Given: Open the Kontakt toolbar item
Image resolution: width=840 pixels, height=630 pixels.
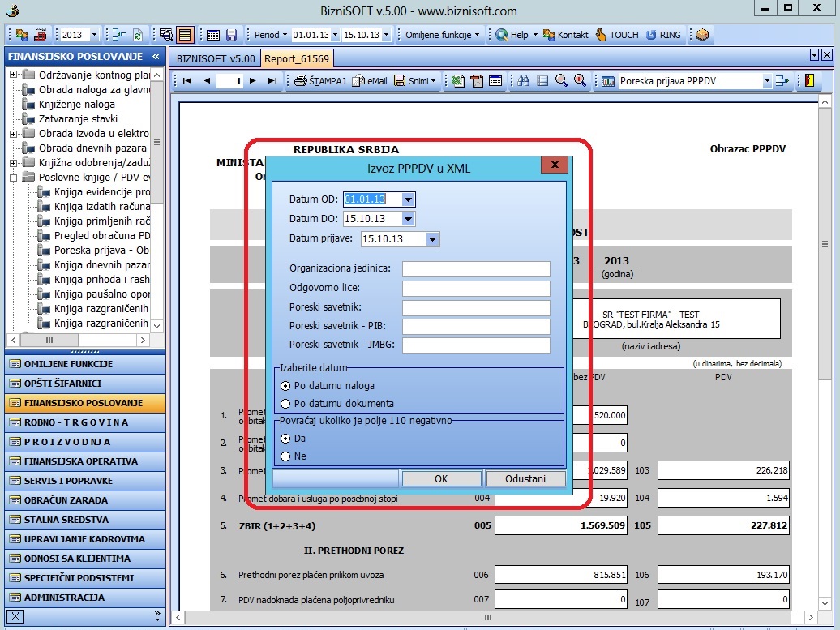Looking at the screenshot, I should tap(566, 35).
